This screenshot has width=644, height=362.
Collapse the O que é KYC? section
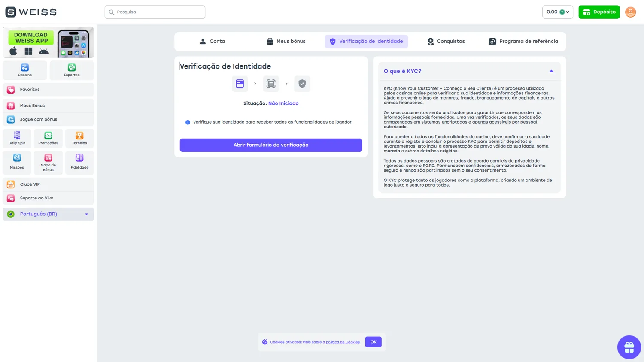coord(469,71)
